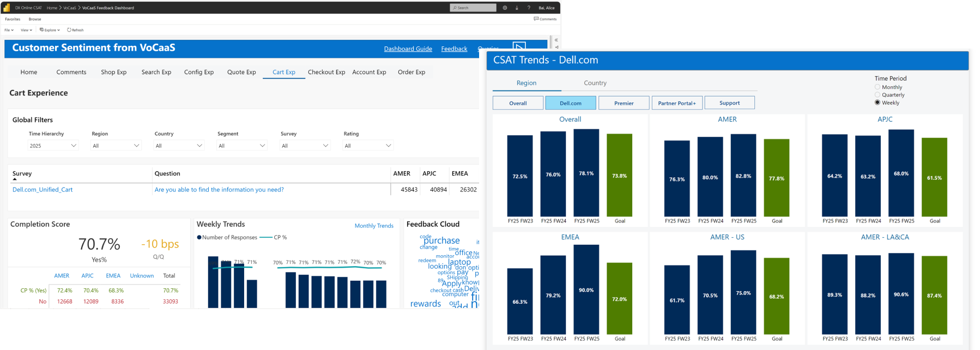Viewport: 980px width, 350px height.
Task: Open the Dashboard Guide link
Action: click(408, 49)
